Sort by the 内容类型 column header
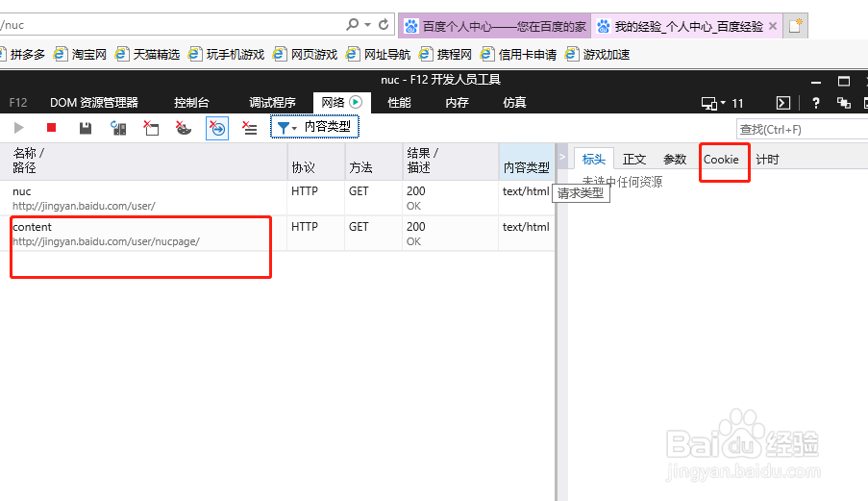 coord(527,161)
